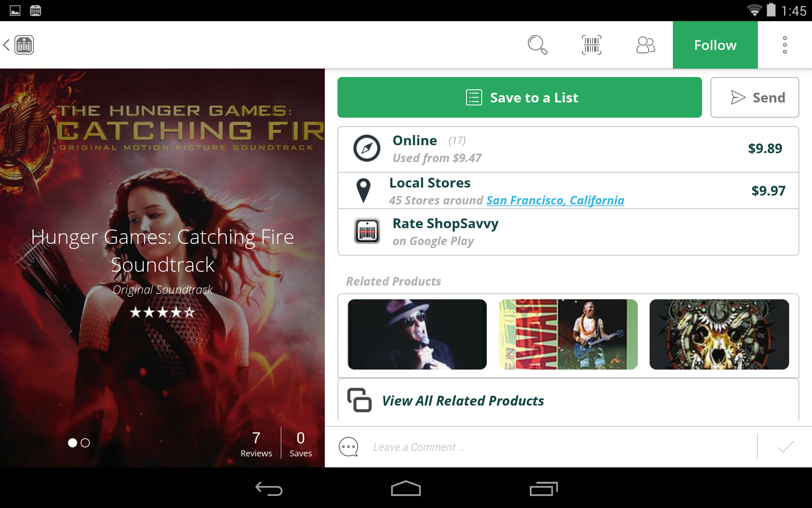The height and width of the screenshot is (508, 812).
Task: Go back via ShopSavvy logo arrow
Action: [19, 45]
